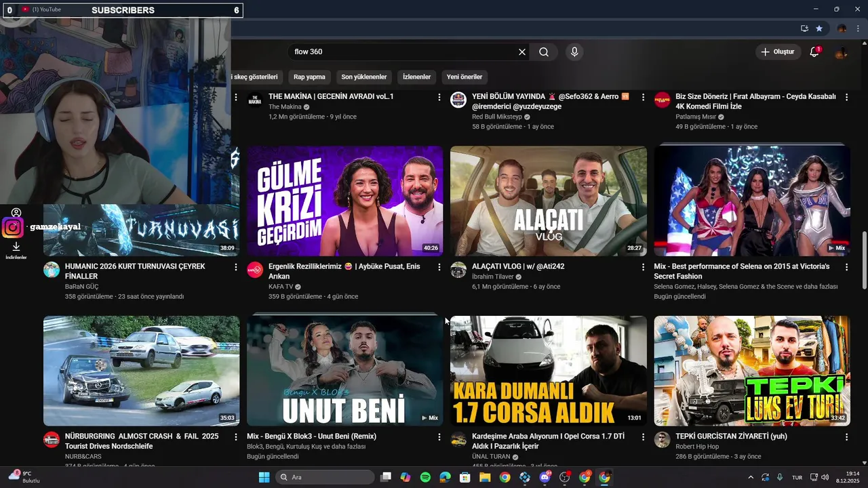
Task: Show hidden system tray icons chevron
Action: (x=750, y=477)
